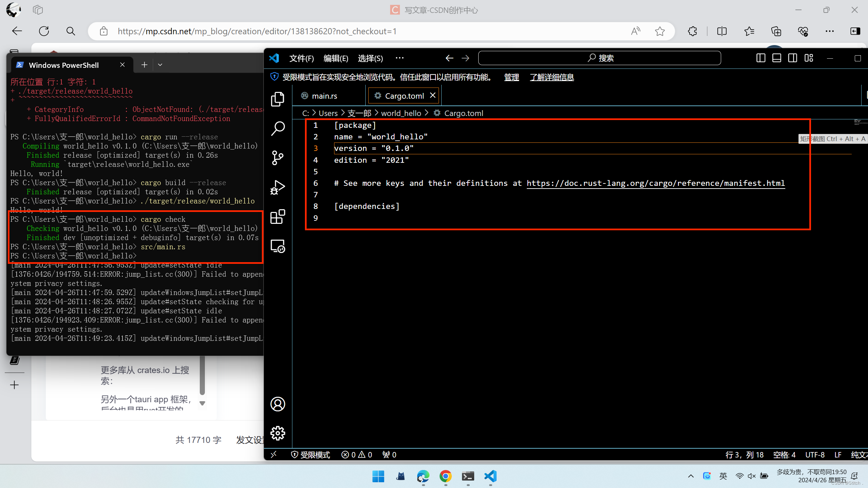Switch to the main.rs editor tab
This screenshot has width=868, height=488.
click(x=324, y=96)
